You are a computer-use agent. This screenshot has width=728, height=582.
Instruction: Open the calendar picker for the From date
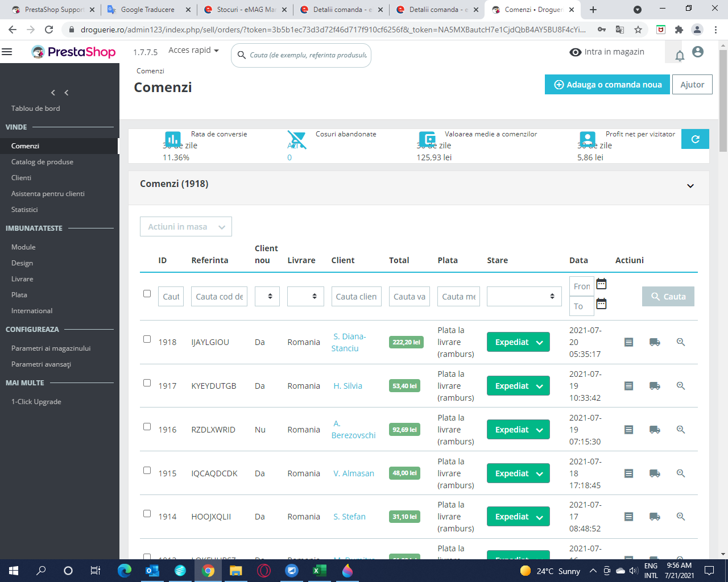(x=601, y=284)
